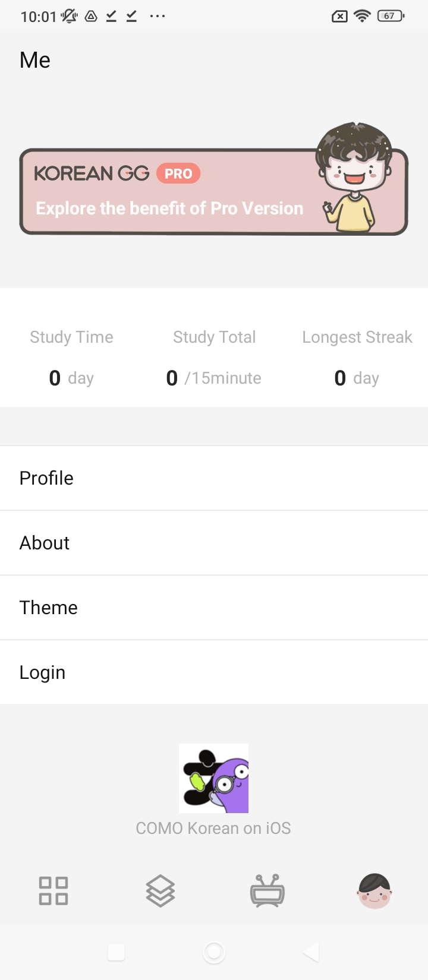The width and height of the screenshot is (428, 980).
Task: Tap the Study Time stat
Action: [x=71, y=358]
